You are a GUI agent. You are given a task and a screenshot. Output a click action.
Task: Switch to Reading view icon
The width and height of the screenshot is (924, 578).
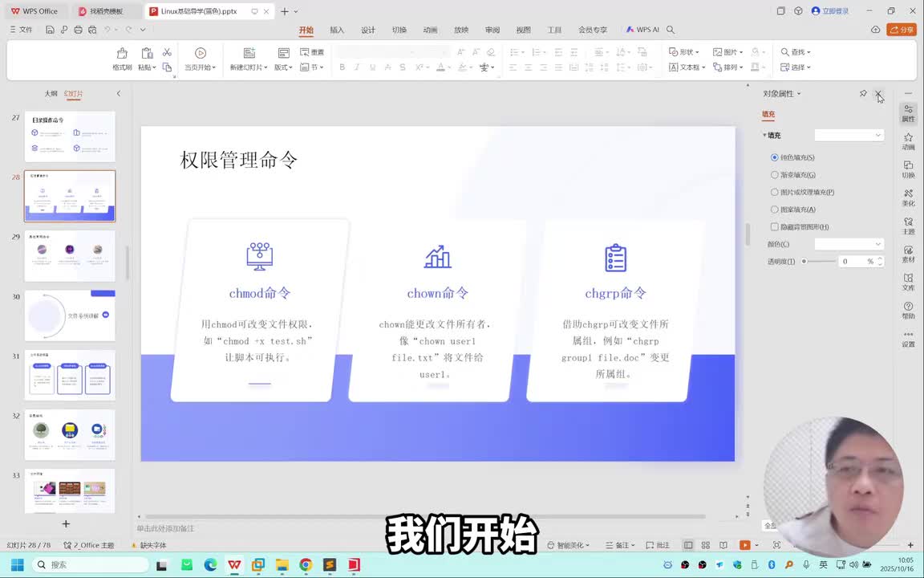pyautogui.click(x=723, y=545)
